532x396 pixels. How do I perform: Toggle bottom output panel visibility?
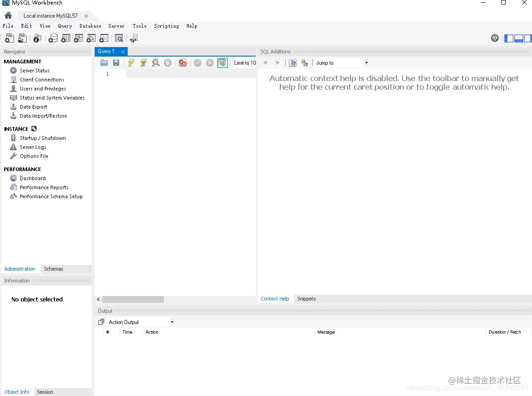[x=519, y=38]
